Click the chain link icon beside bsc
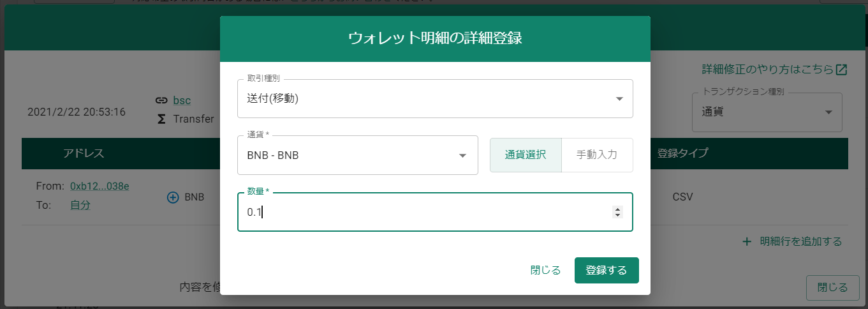Screen dimensions: 868x309 pos(161,100)
